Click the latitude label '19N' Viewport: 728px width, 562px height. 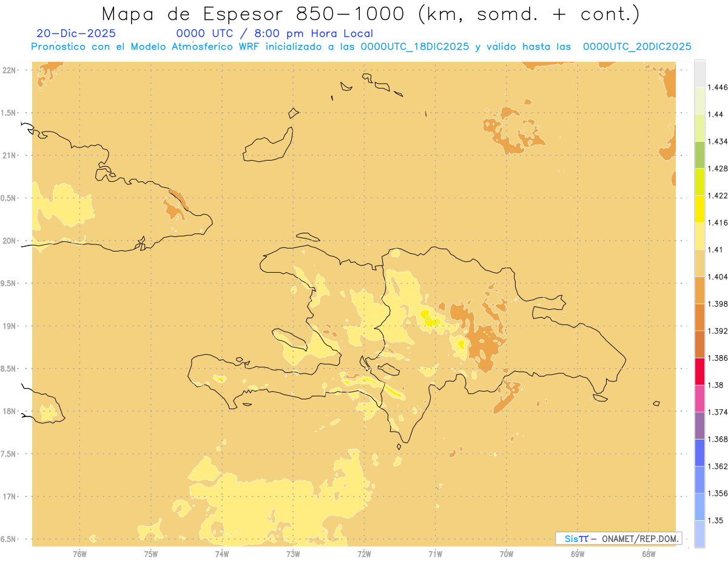click(9, 326)
